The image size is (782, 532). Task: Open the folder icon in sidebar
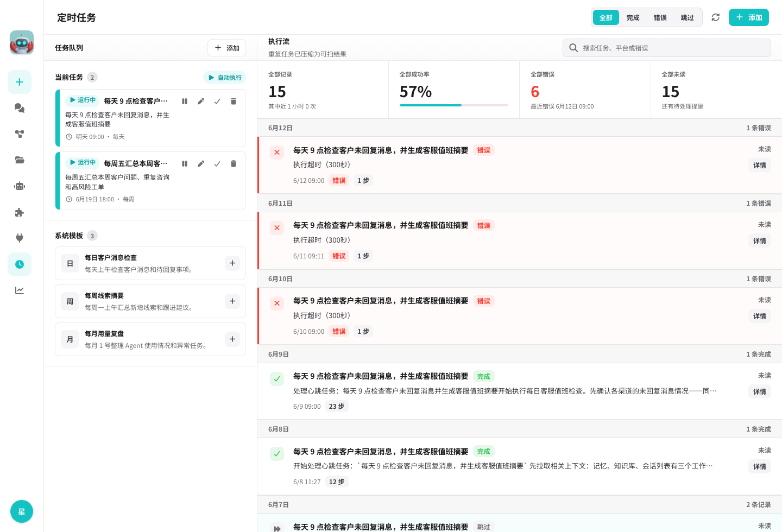20,160
